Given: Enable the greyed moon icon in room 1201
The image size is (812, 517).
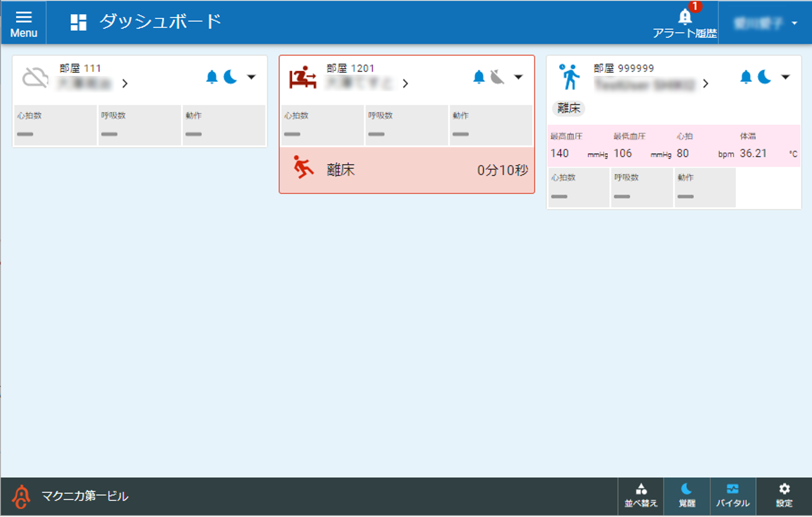Looking at the screenshot, I should pos(497,77).
